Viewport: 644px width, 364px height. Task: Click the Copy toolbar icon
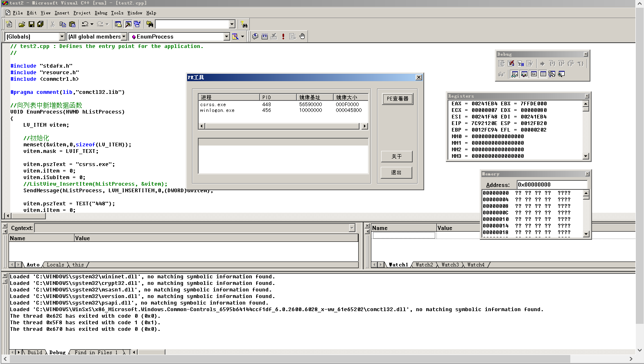coord(63,24)
